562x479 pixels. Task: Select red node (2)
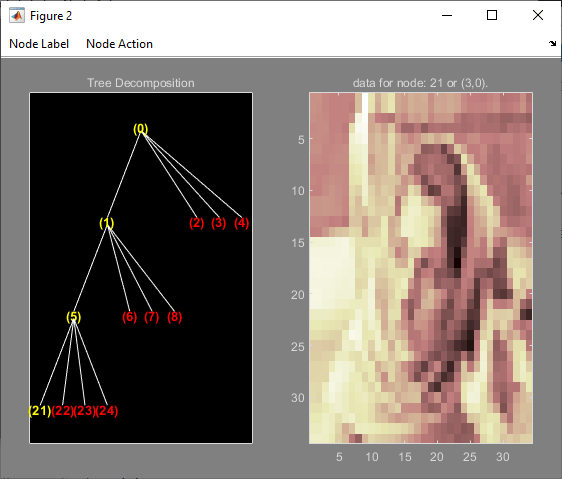pyautogui.click(x=196, y=223)
